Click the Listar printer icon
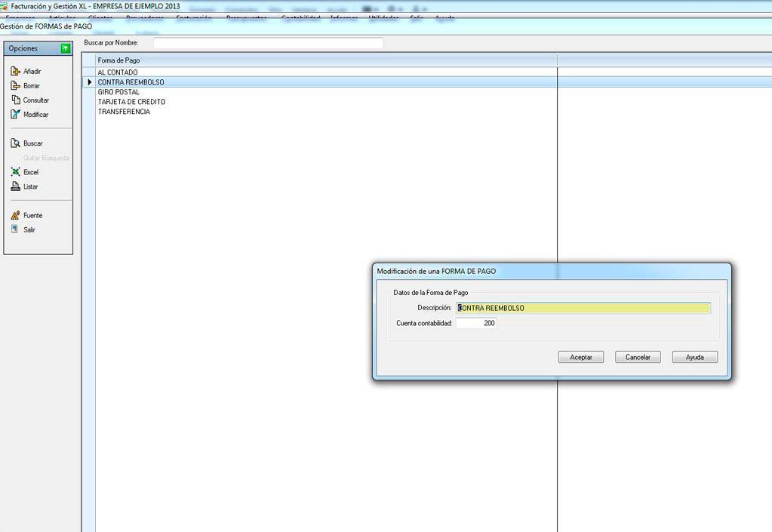This screenshot has height=532, width=772. pyautogui.click(x=15, y=186)
